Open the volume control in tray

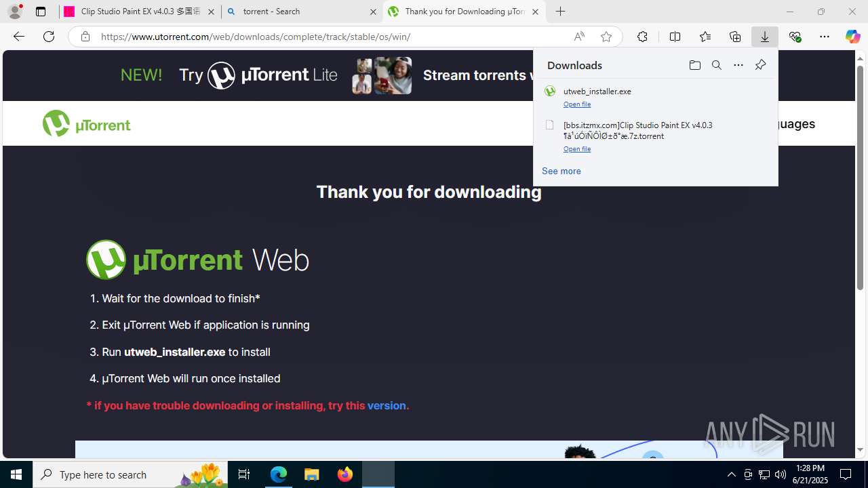point(780,474)
